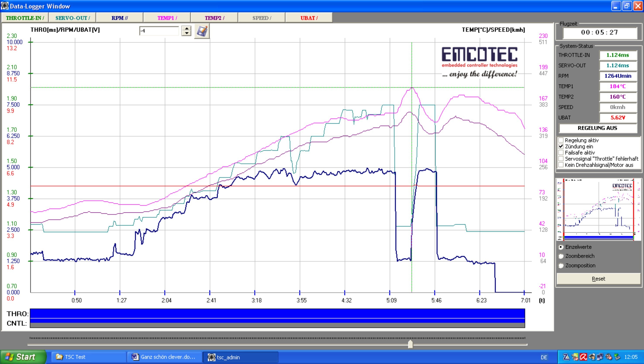Click the overview chart thumbnail
The height and width of the screenshot is (364, 644).
[598, 210]
